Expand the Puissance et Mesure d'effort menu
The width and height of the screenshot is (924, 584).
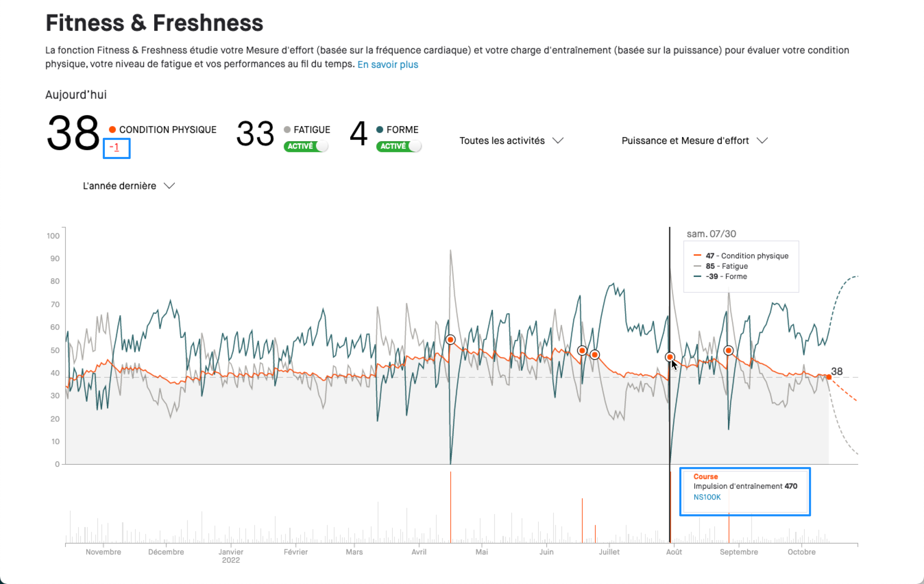(x=694, y=141)
